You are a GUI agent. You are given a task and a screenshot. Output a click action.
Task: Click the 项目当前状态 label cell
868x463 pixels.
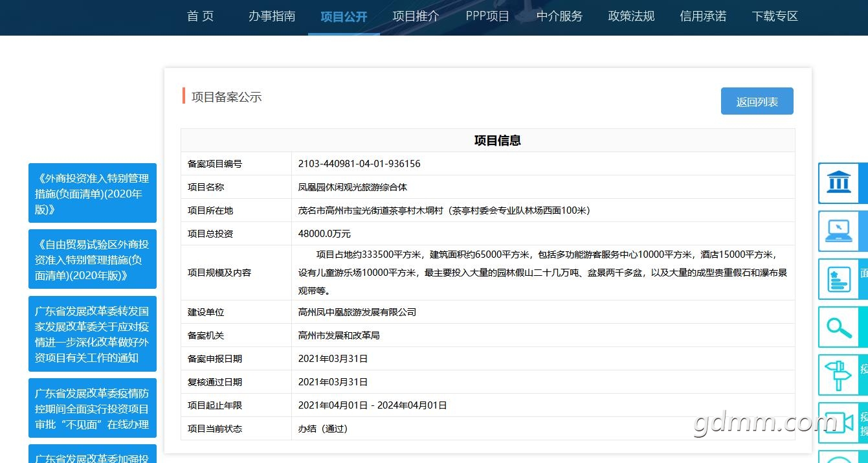click(236, 429)
